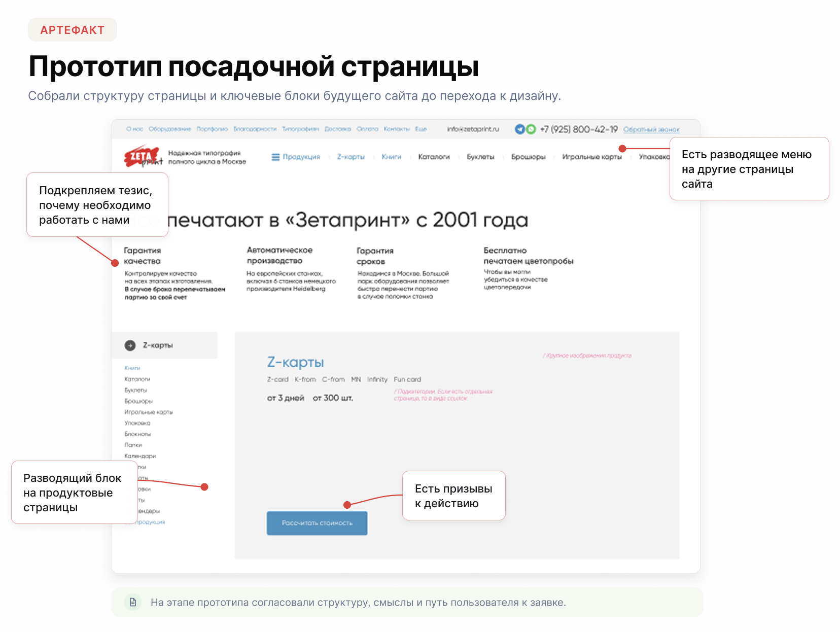Click the Рассчитать стоимость button
Viewport: 840px width, 632px height.
(x=317, y=523)
